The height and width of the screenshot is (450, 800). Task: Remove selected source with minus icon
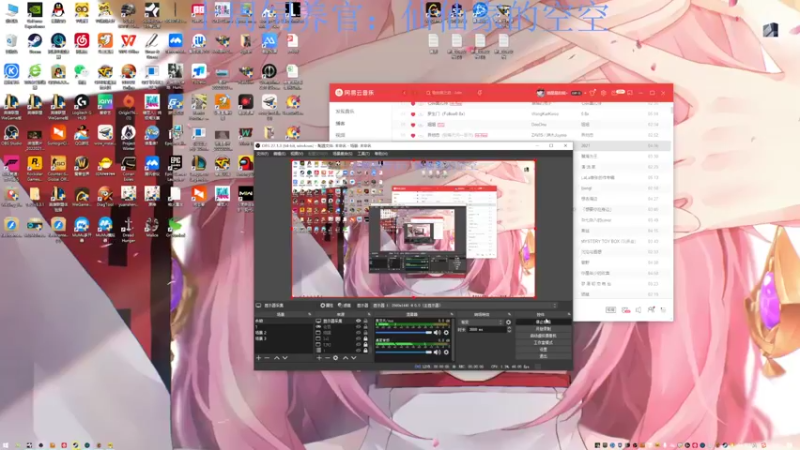[x=328, y=358]
